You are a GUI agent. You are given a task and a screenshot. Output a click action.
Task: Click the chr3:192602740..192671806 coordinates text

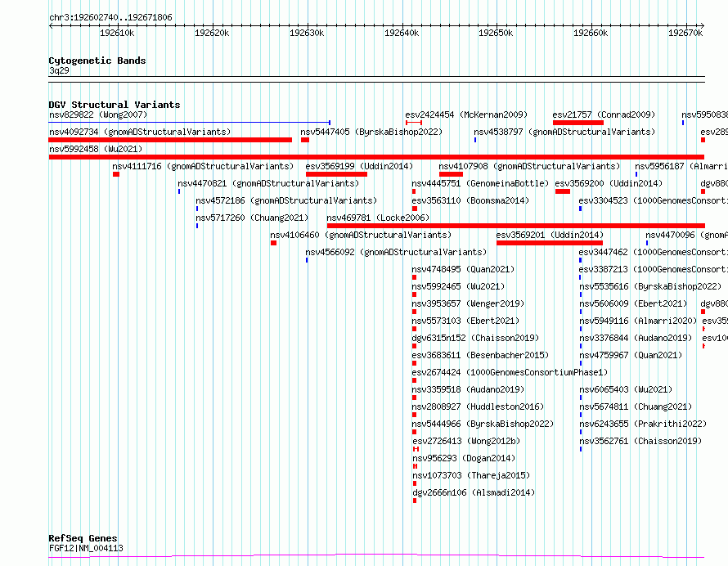click(110, 18)
